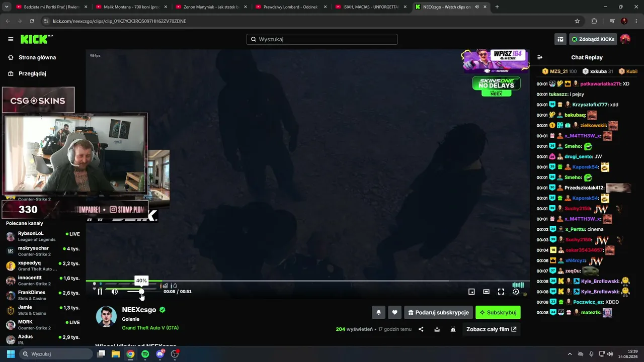Image resolution: width=644 pixels, height=362 pixels.
Task: Open Jamie recommended channel
Action: pos(43,310)
